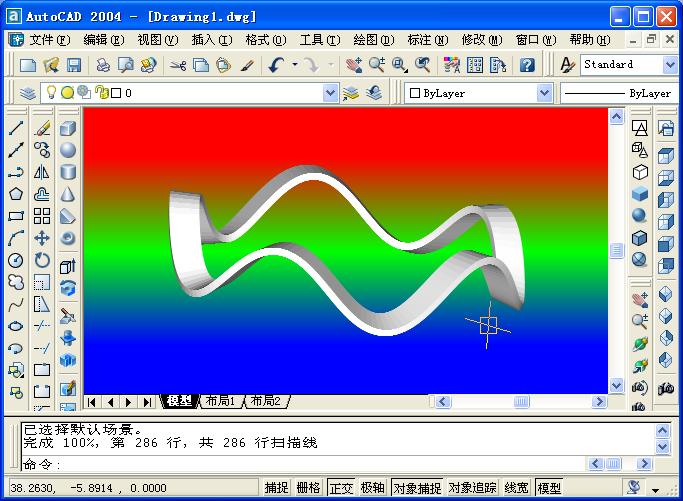
Task: Open the 编辑(E) menu
Action: point(104,40)
